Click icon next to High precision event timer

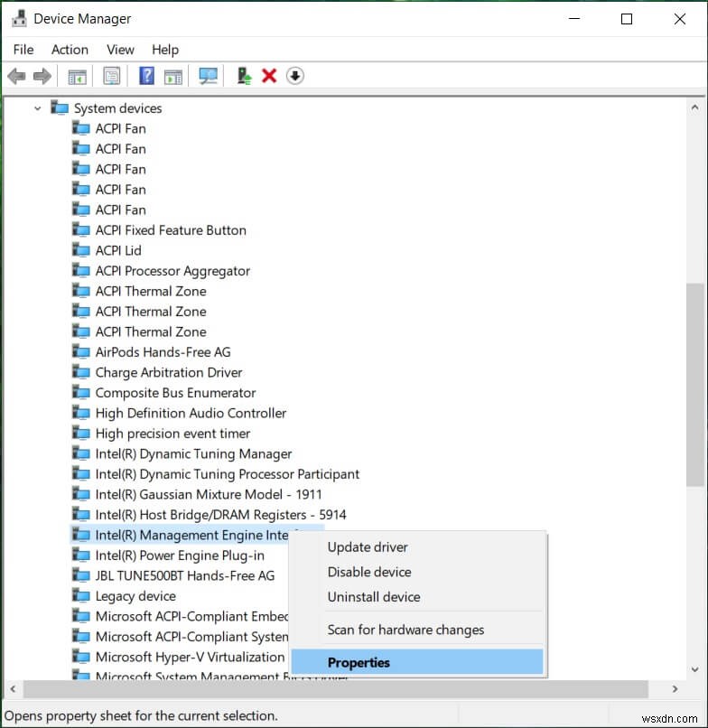pos(81,434)
